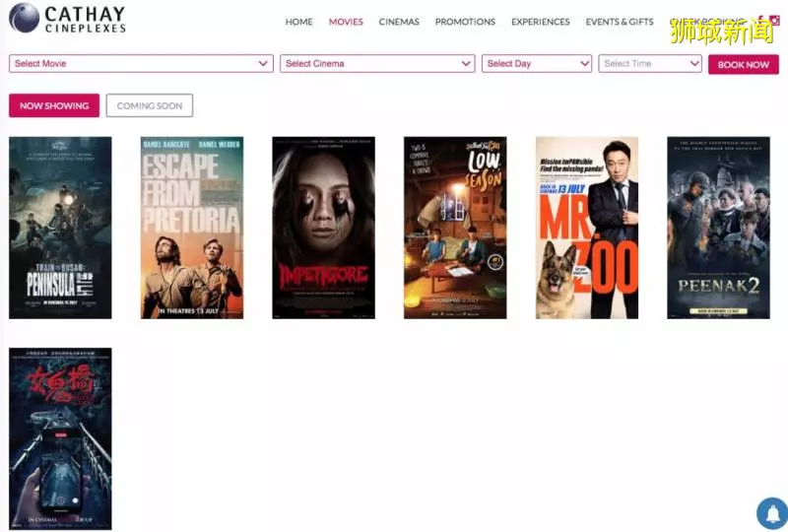Open the Impetigore movie poster
Image resolution: width=788 pixels, height=532 pixels.
(324, 228)
